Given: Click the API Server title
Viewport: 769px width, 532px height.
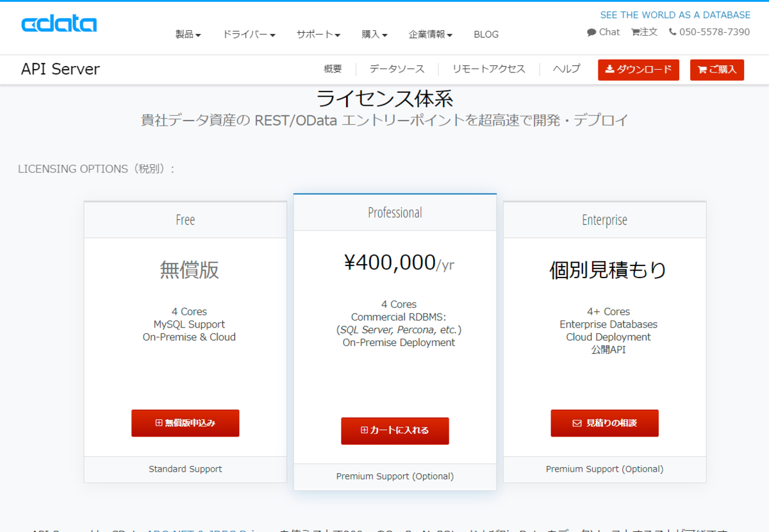Looking at the screenshot, I should (60, 69).
